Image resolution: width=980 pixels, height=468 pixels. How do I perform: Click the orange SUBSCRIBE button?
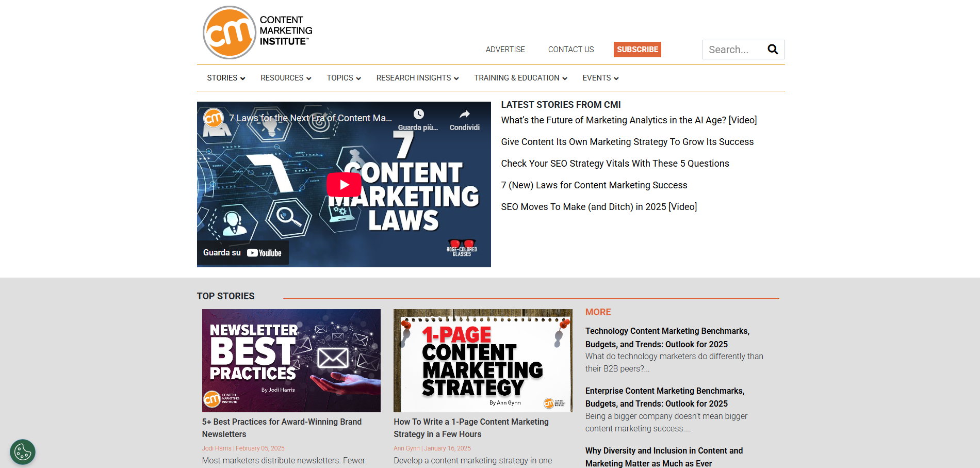tap(638, 50)
